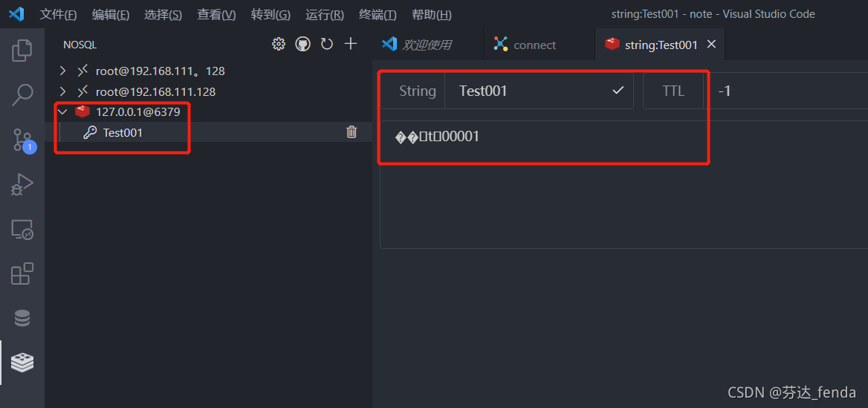
Task: Confirm key name with the checkmark icon
Action: [618, 90]
